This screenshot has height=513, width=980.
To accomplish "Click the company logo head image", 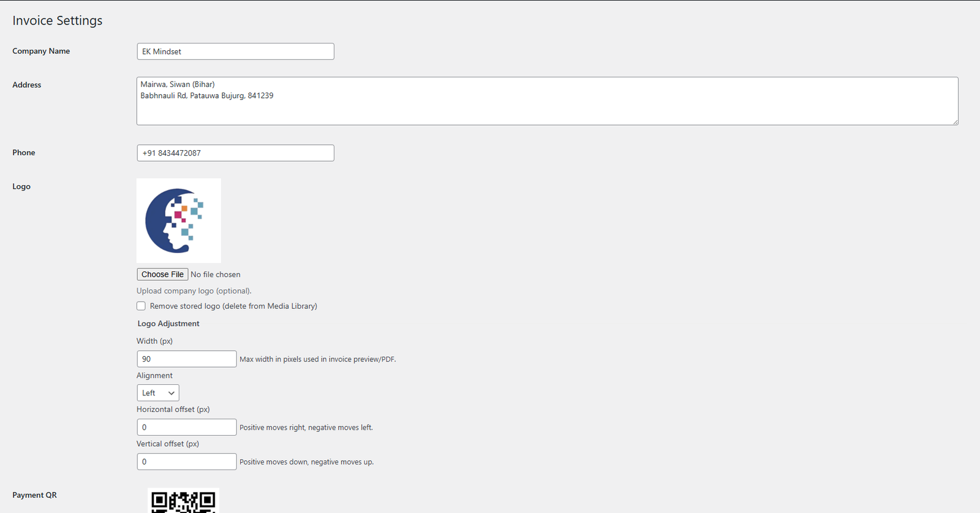I will (178, 221).
